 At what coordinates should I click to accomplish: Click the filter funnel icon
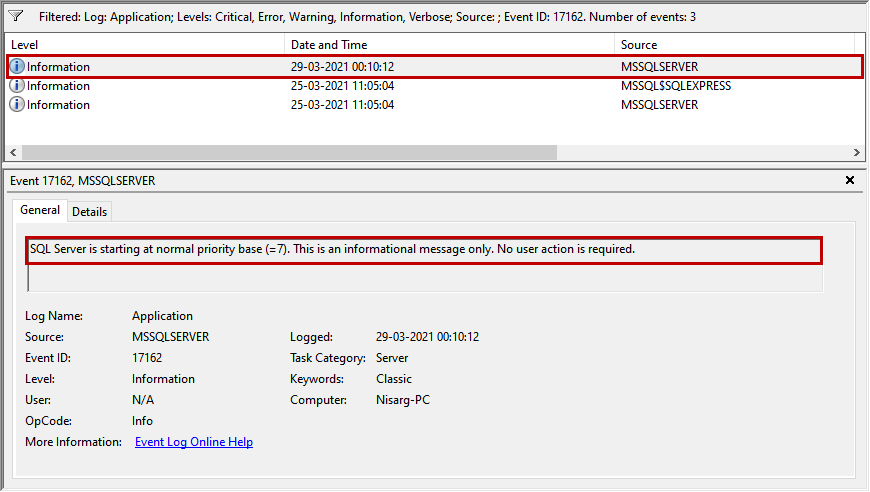[16, 17]
